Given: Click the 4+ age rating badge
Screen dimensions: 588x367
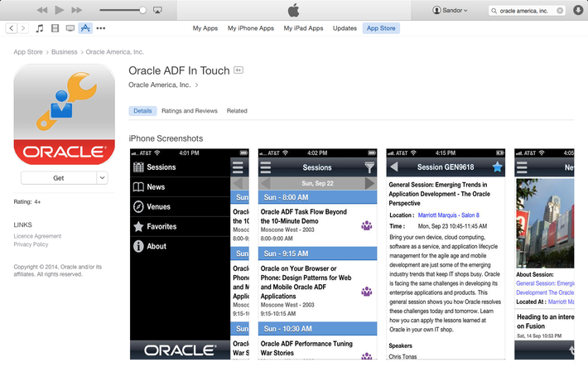Looking at the screenshot, I should [x=239, y=70].
